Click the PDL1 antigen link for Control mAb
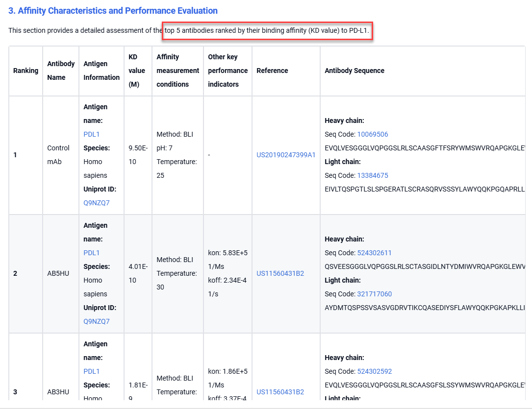 [x=92, y=134]
